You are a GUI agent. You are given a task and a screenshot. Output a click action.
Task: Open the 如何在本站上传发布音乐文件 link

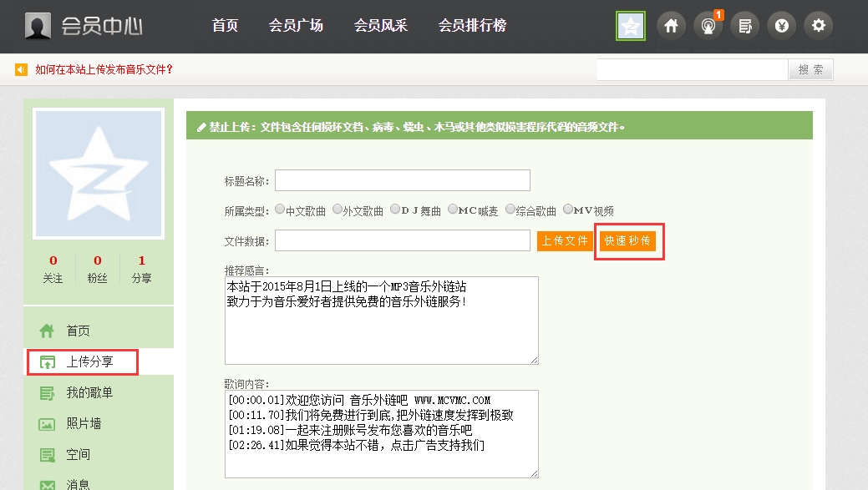tap(104, 69)
